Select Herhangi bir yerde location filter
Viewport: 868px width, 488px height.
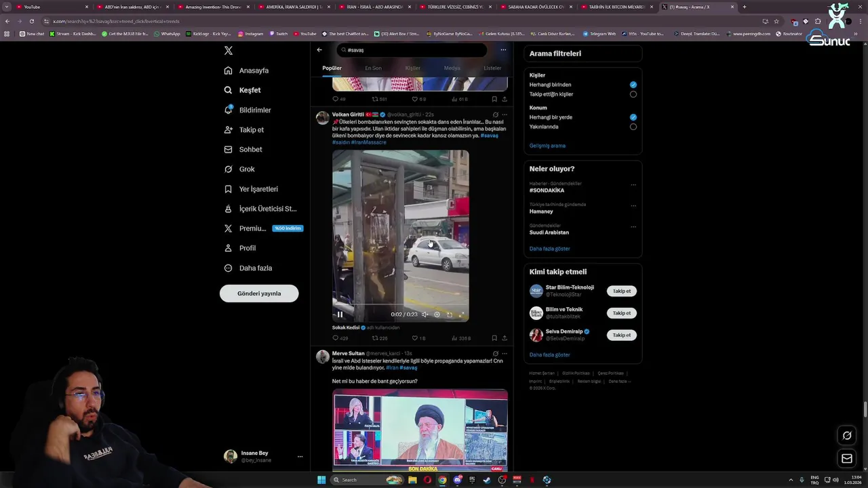coord(633,117)
